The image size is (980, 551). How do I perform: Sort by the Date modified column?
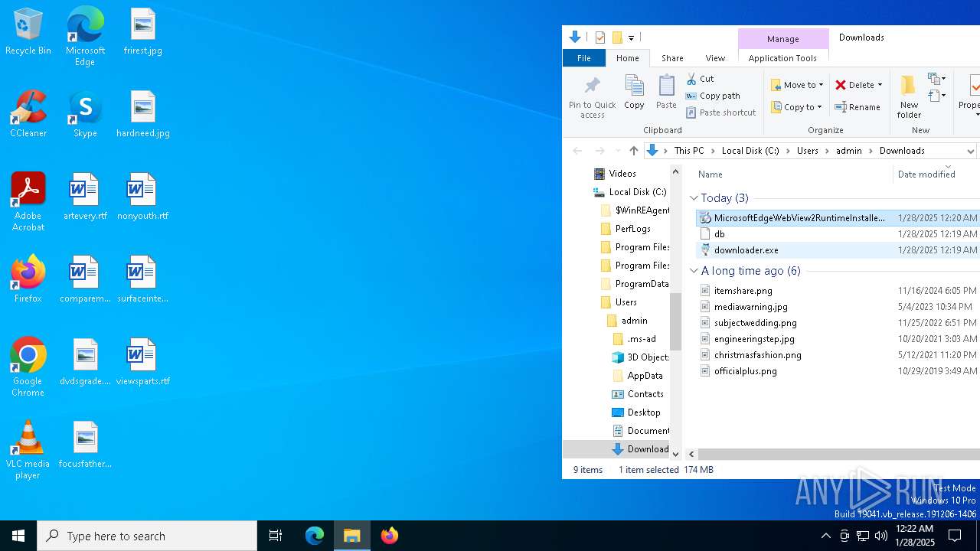(926, 174)
